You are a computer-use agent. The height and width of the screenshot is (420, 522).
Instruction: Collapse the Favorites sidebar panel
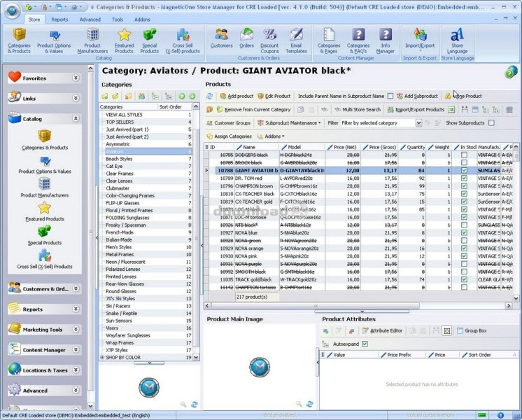point(76,78)
